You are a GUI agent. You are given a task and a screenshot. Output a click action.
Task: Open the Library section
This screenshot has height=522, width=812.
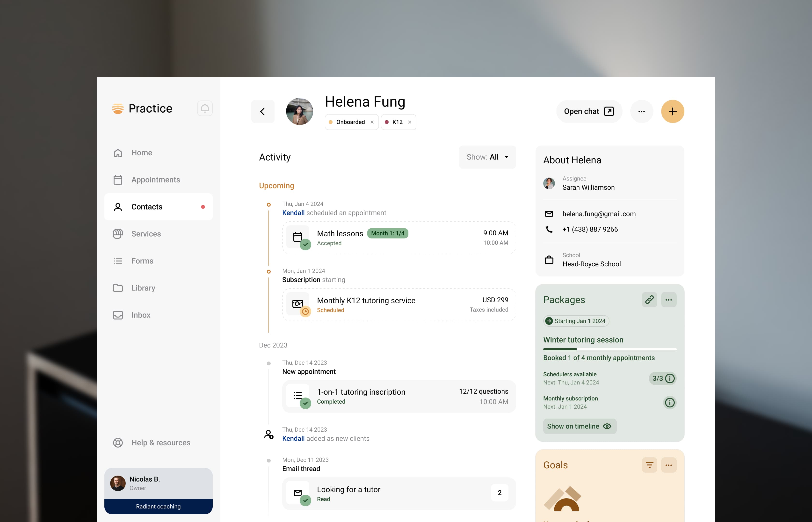[158, 288]
